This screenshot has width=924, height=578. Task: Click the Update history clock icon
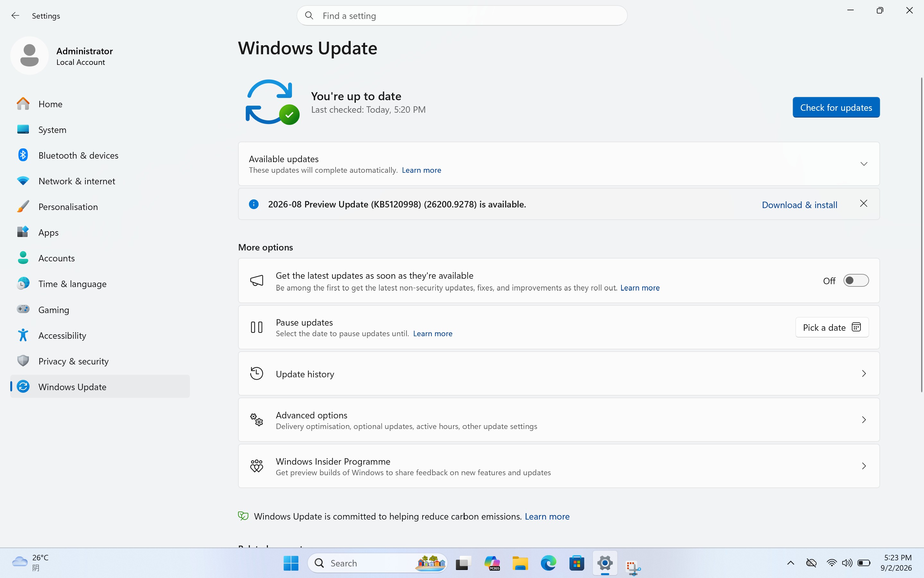point(257,373)
